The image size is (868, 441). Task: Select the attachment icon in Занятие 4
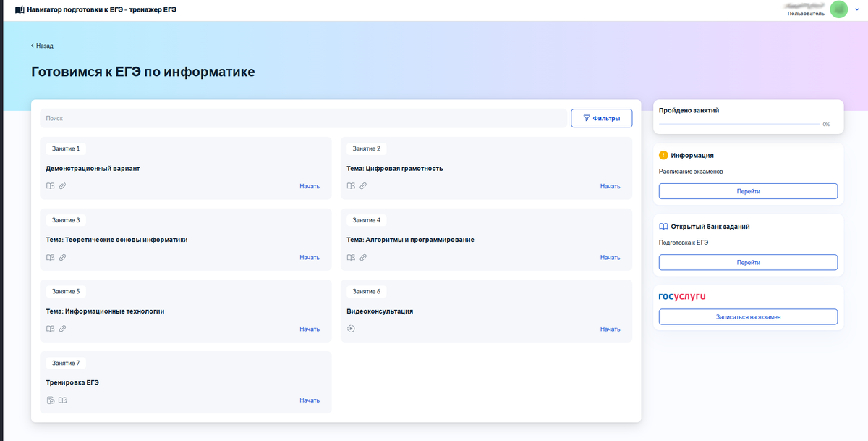[x=363, y=257]
